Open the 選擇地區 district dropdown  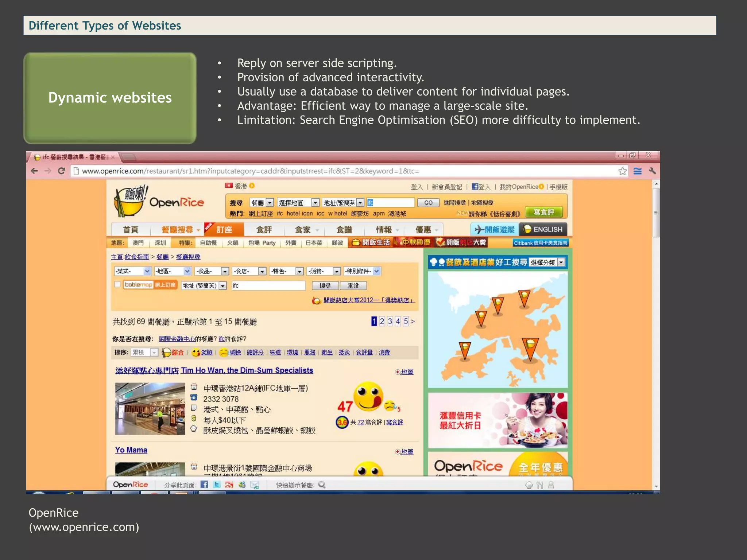coord(298,202)
